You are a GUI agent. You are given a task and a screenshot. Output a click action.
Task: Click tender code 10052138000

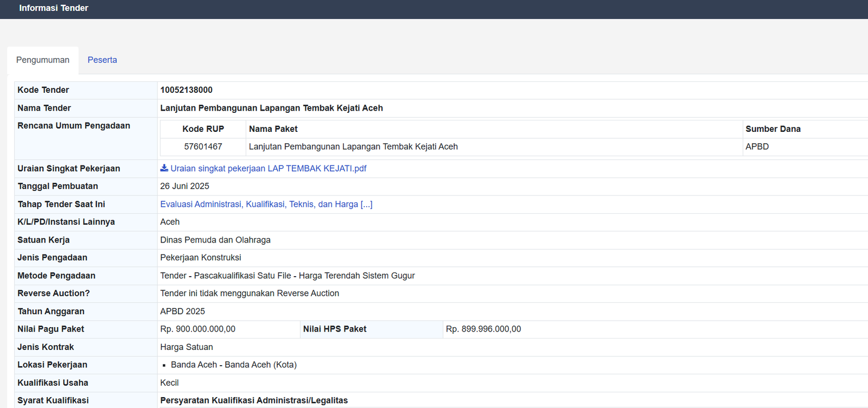[186, 90]
